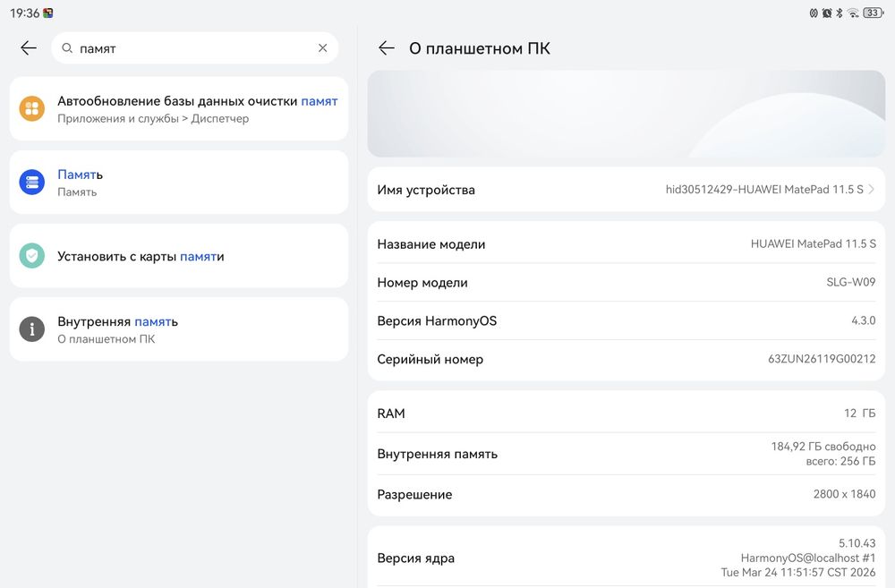This screenshot has height=588, width=895.
Task: Open the orange Диспетчер app icon
Action: tap(32, 108)
